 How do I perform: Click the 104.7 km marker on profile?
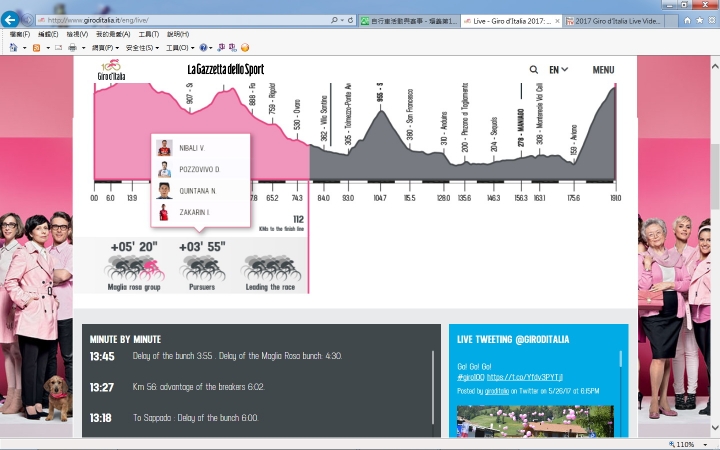pos(380,198)
